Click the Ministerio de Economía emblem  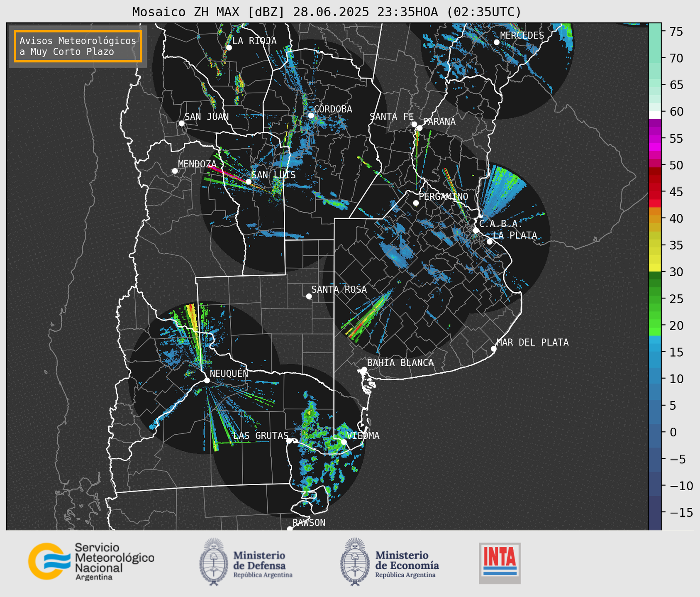[355, 562]
